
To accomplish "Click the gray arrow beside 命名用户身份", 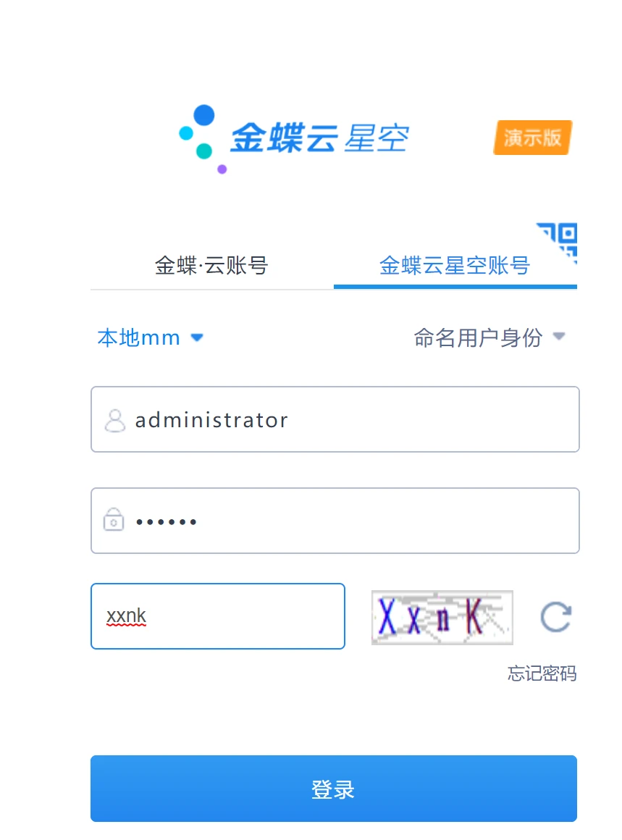I will 559,337.
